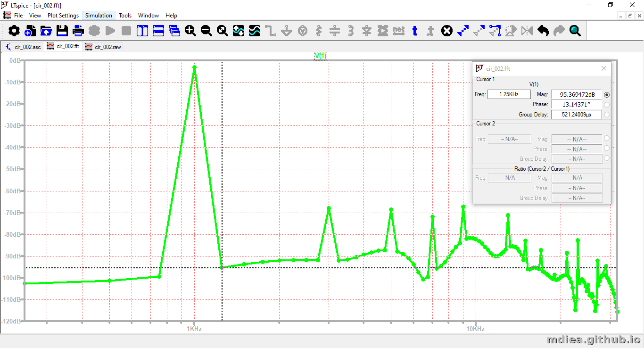Click Group Delay field showing 521.24009µs
This screenshot has width=644, height=348.
(x=577, y=115)
